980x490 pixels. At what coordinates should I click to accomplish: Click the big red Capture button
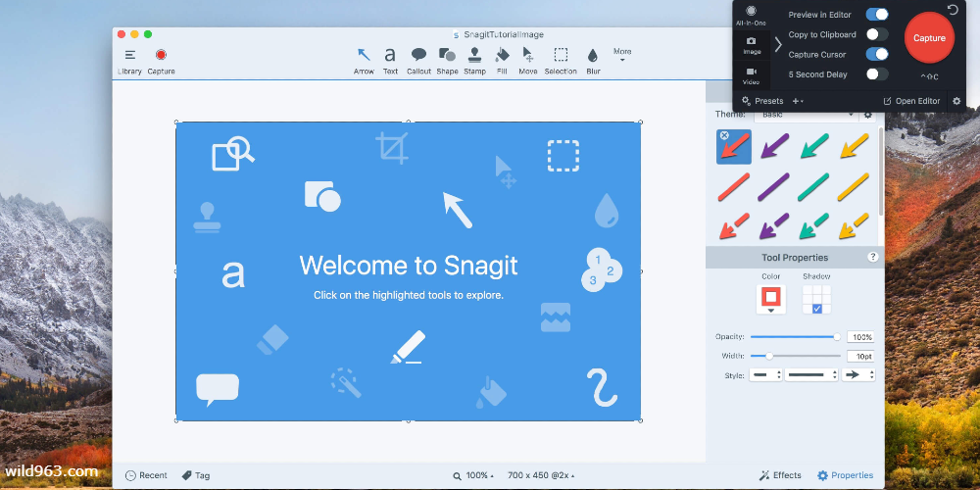click(x=929, y=38)
